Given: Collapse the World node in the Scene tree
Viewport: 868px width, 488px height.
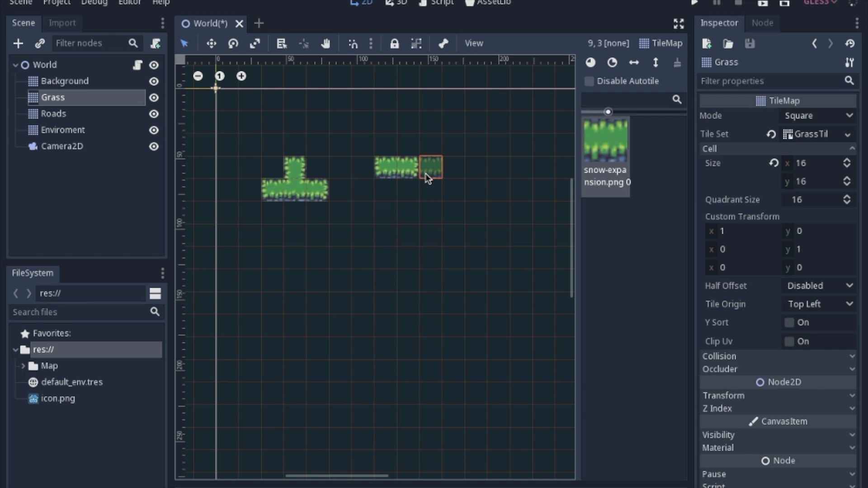Looking at the screenshot, I should [x=15, y=65].
